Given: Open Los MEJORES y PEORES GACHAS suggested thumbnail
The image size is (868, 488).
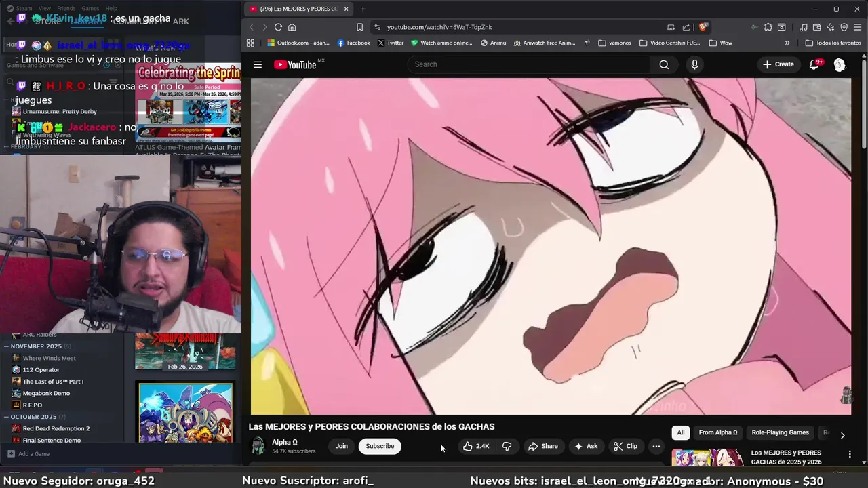Looking at the screenshot, I should (x=707, y=458).
